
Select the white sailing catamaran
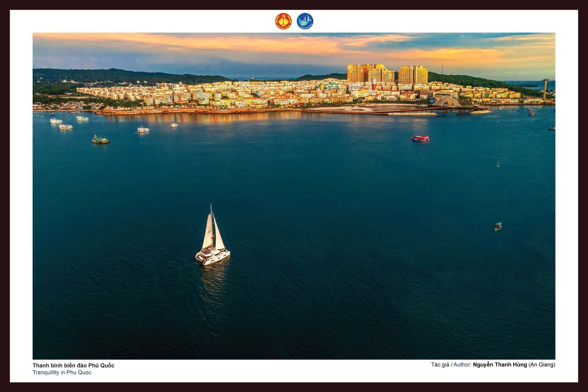click(x=212, y=239)
